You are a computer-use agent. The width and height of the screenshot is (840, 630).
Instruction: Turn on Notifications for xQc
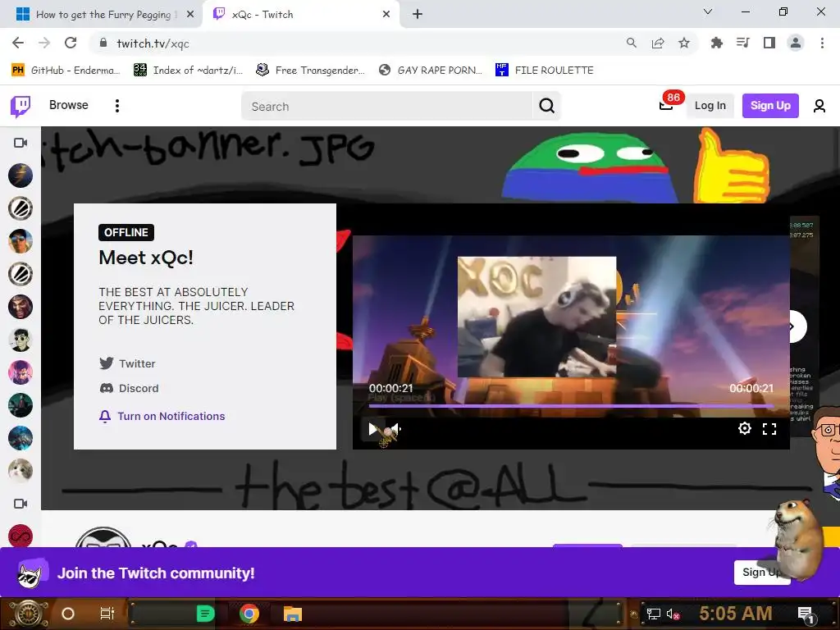pos(162,416)
